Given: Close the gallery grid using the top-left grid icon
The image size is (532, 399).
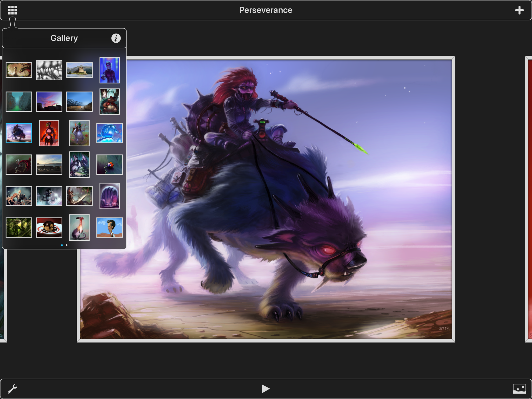Looking at the screenshot, I should [12, 10].
